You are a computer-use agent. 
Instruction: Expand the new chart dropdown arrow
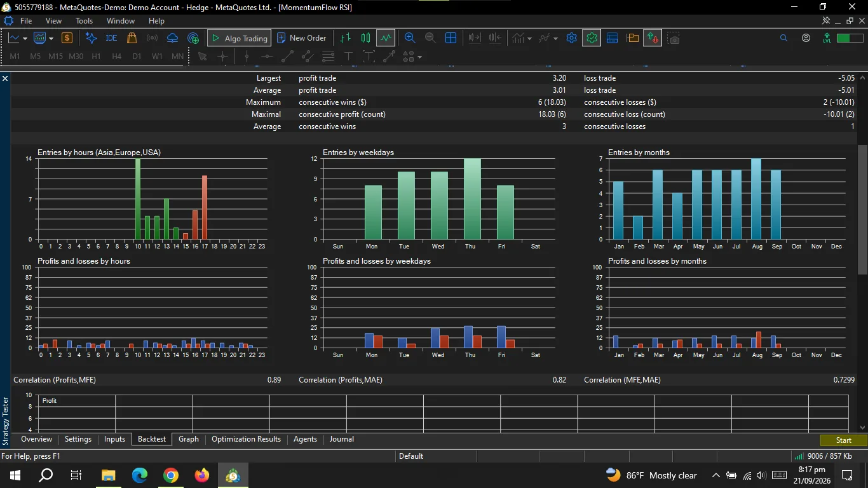25,39
